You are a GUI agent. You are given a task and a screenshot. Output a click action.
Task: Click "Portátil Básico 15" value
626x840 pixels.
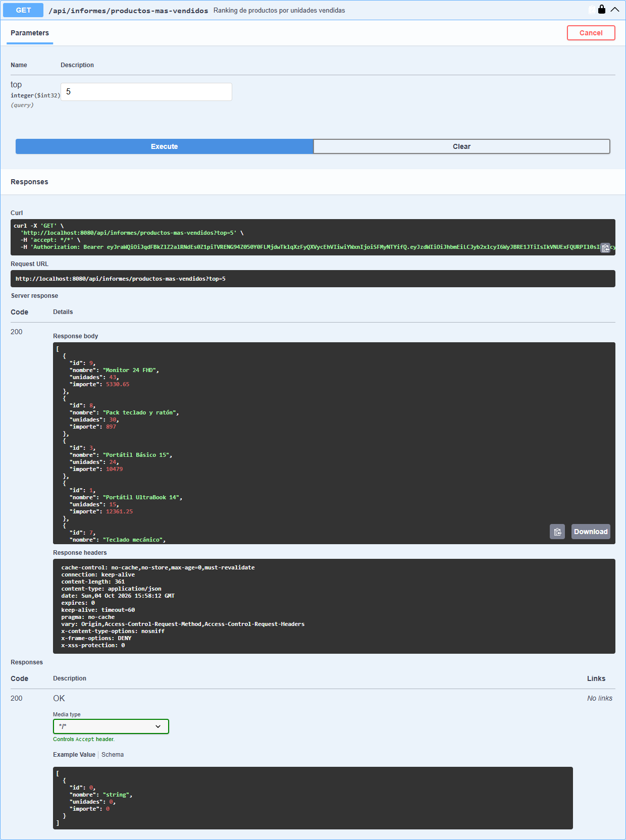click(x=136, y=455)
